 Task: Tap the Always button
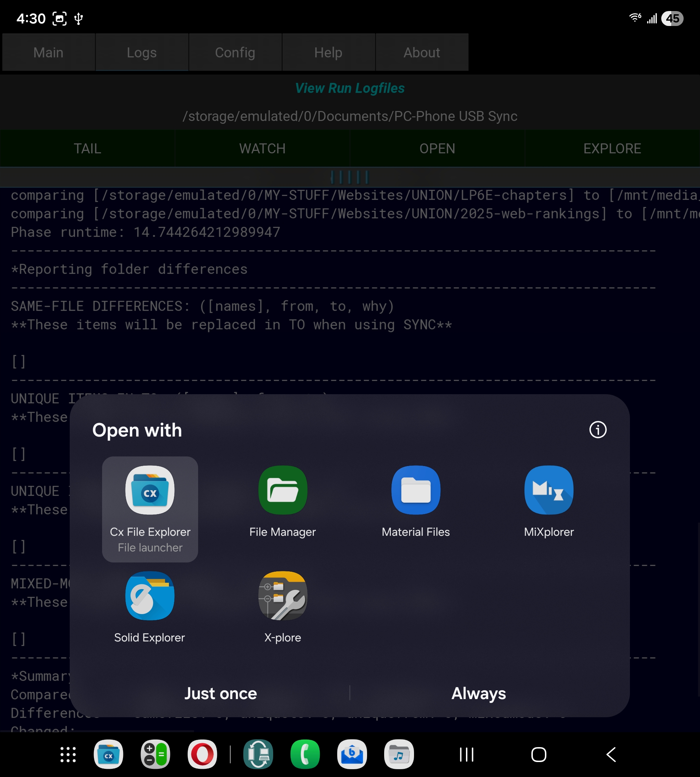478,693
